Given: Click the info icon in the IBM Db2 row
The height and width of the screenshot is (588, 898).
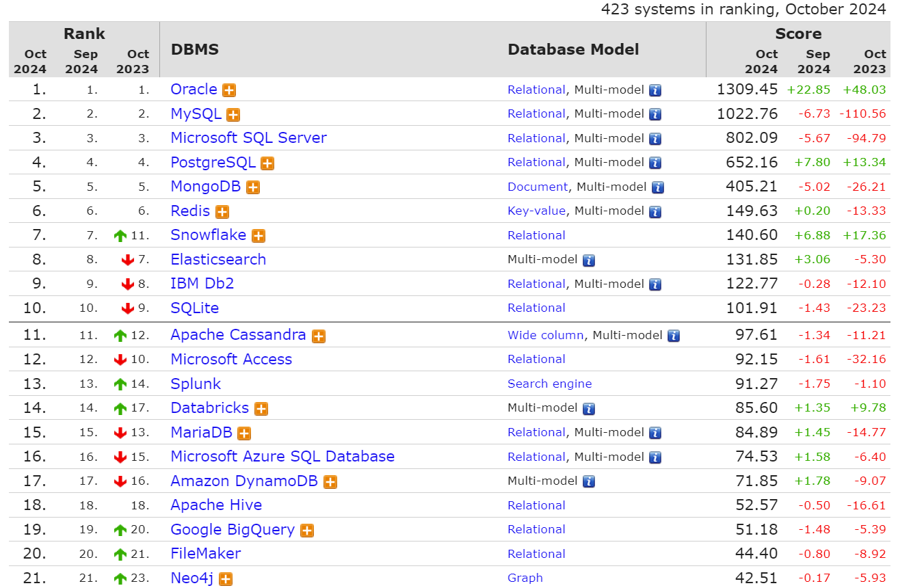Looking at the screenshot, I should [655, 284].
